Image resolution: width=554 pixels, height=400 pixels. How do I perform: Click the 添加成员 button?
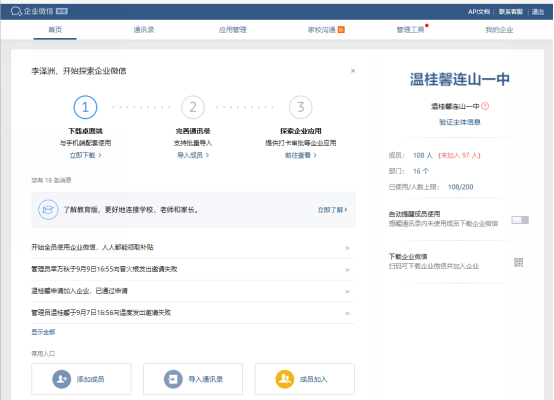[x=81, y=379]
